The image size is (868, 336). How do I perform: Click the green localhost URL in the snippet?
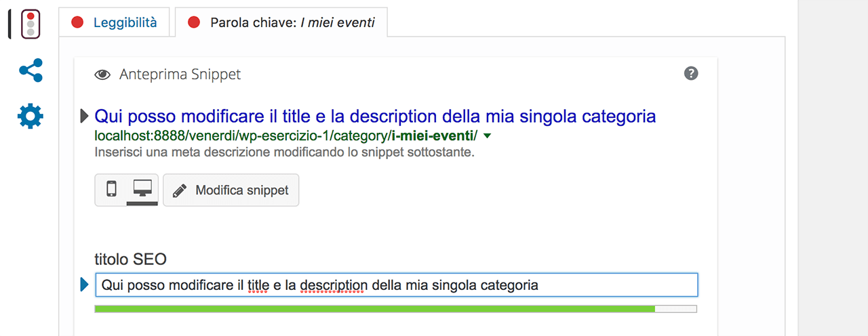pos(286,135)
